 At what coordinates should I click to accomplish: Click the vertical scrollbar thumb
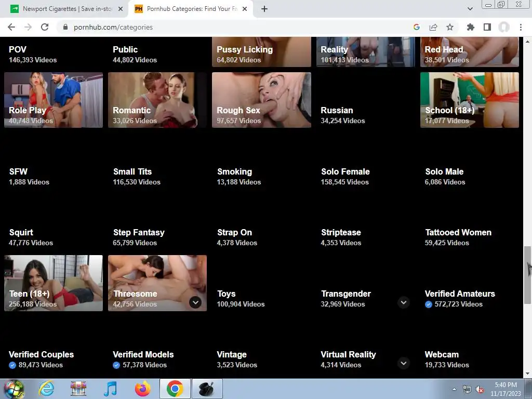click(x=527, y=275)
